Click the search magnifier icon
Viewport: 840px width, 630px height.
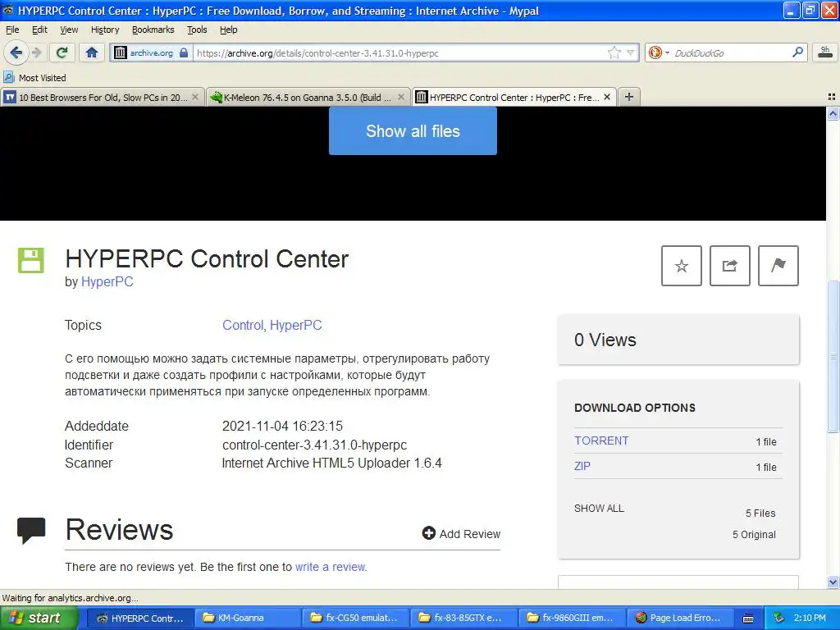click(797, 52)
